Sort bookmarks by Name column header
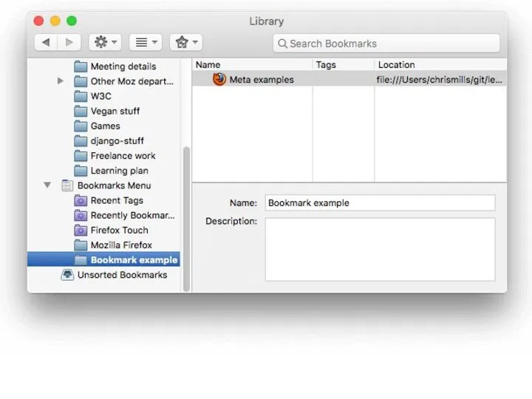Image resolution: width=532 pixels, height=399 pixels. [251, 65]
